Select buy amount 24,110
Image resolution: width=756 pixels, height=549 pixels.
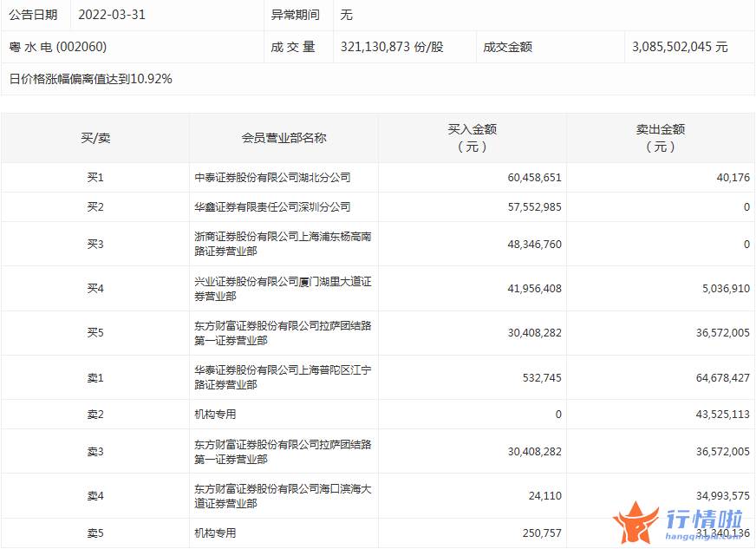544,496
